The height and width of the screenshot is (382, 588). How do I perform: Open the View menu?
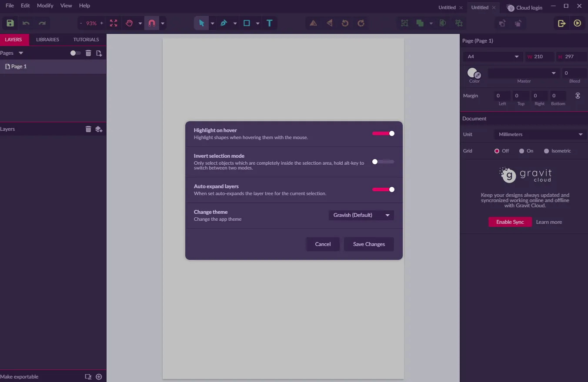pos(66,6)
